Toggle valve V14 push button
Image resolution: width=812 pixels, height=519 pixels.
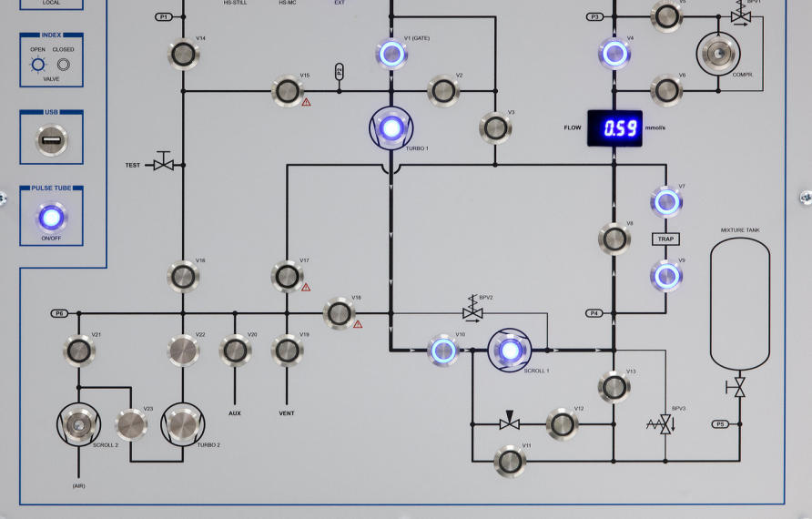(183, 54)
